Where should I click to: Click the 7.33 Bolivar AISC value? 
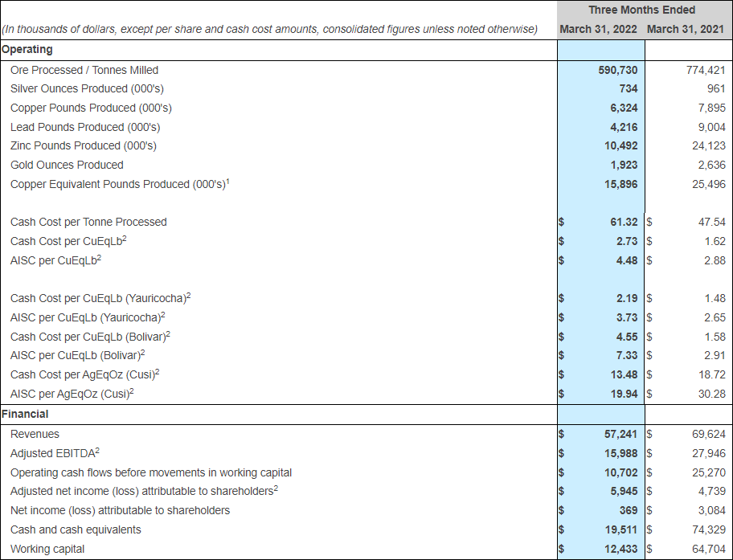tap(627, 355)
